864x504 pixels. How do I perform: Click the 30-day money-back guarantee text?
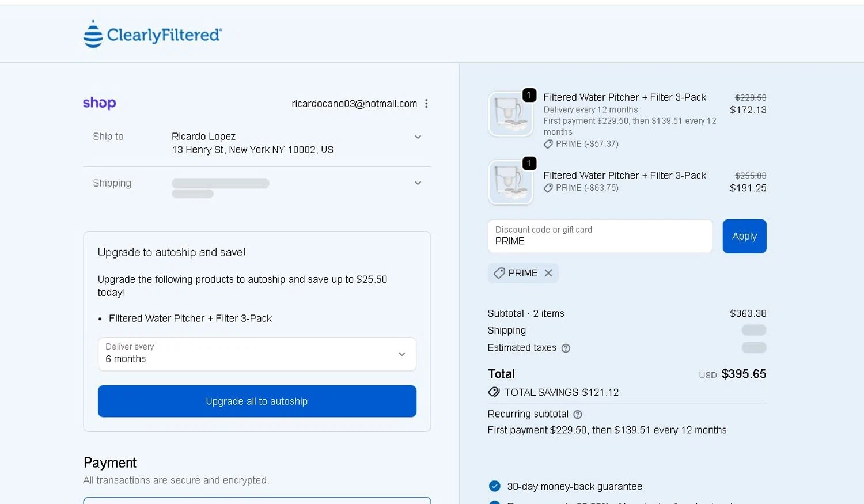pyautogui.click(x=574, y=486)
